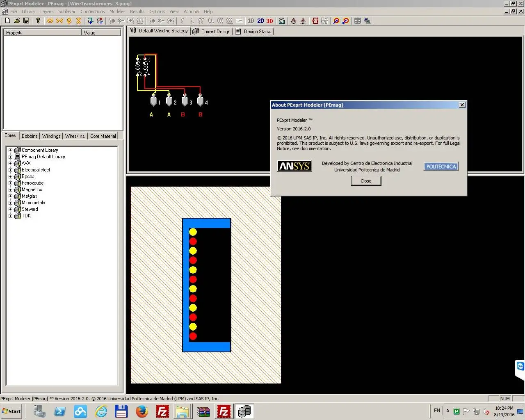
Task: Close the About PExprt Modeler dialog
Action: click(462, 105)
